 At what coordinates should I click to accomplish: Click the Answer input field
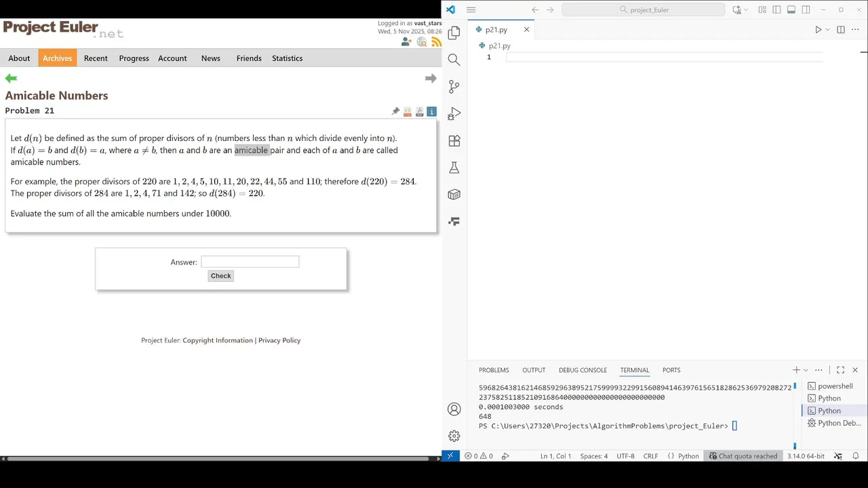pyautogui.click(x=250, y=262)
